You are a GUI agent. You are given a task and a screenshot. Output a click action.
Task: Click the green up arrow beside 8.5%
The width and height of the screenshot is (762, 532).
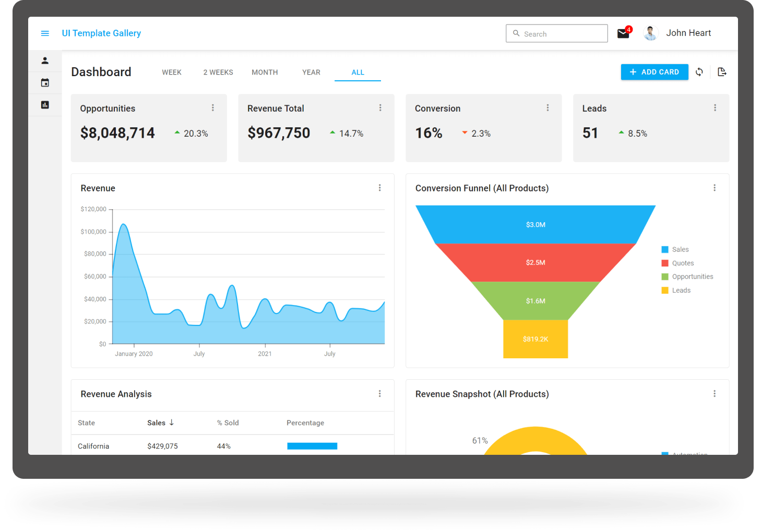tap(621, 132)
